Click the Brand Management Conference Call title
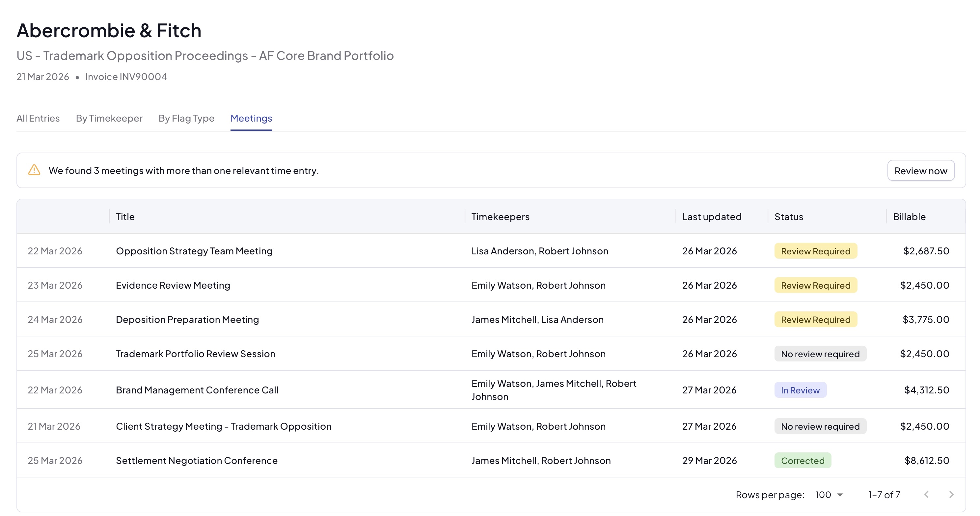 pos(197,390)
